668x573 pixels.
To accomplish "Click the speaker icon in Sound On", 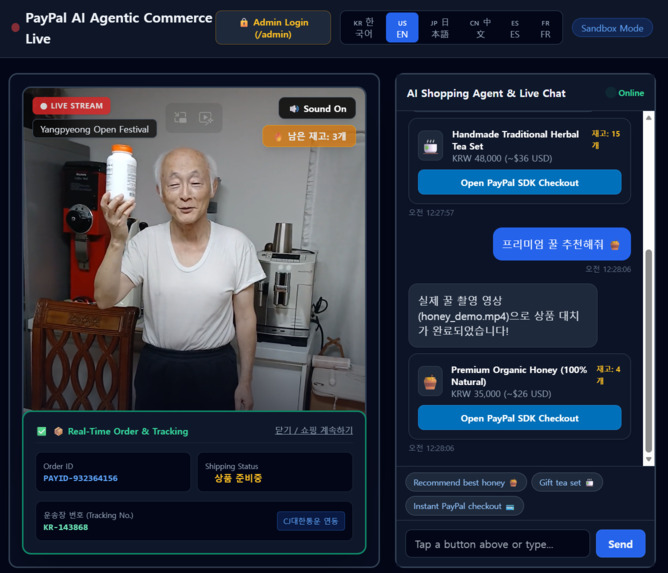I will 294,109.
